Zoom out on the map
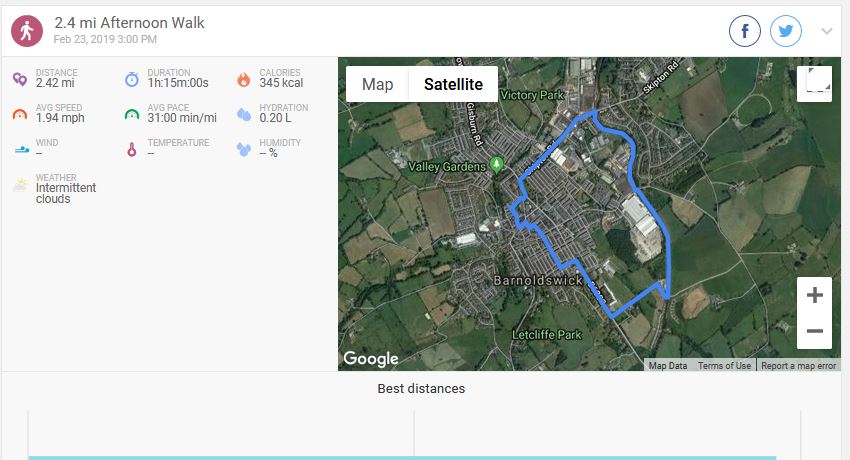Screen dimensions: 850x460 (x=814, y=331)
